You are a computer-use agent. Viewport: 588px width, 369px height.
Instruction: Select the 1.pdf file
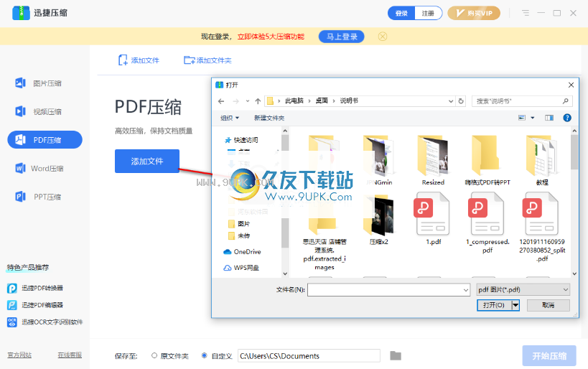[x=433, y=220]
